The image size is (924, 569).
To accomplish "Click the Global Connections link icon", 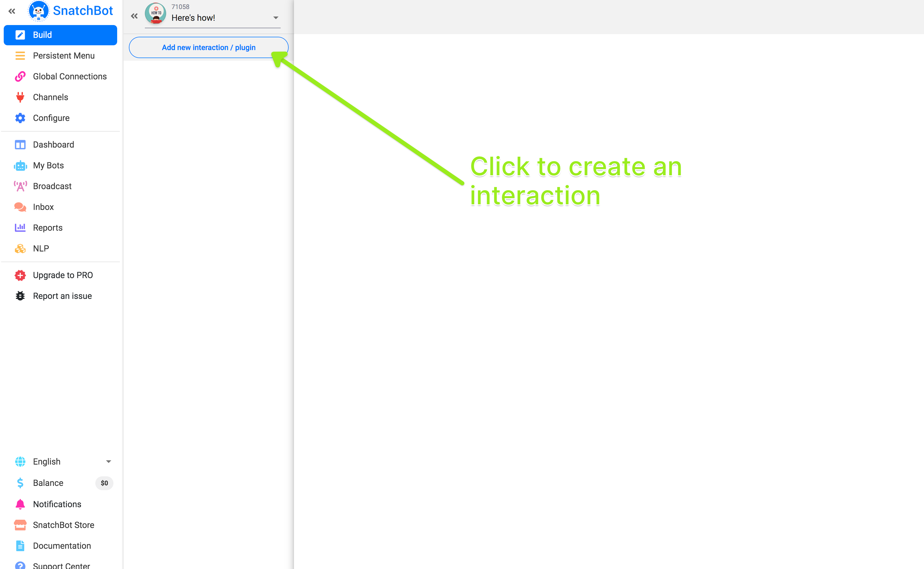I will pos(20,76).
